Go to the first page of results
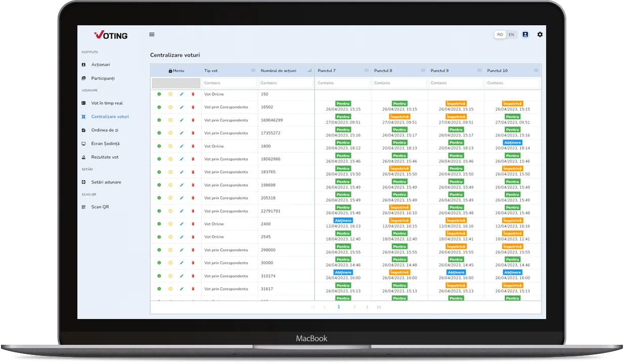The width and height of the screenshot is (624, 364). click(313, 307)
